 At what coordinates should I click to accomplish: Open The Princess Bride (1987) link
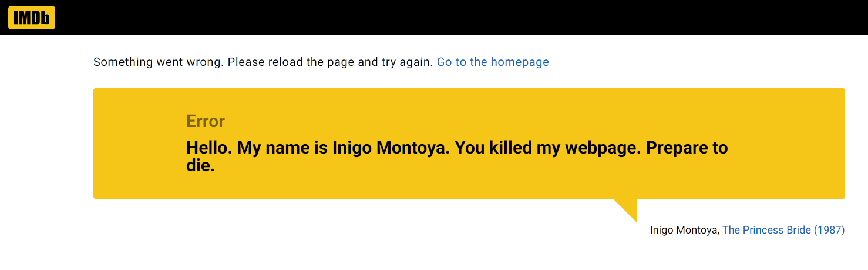pos(783,230)
